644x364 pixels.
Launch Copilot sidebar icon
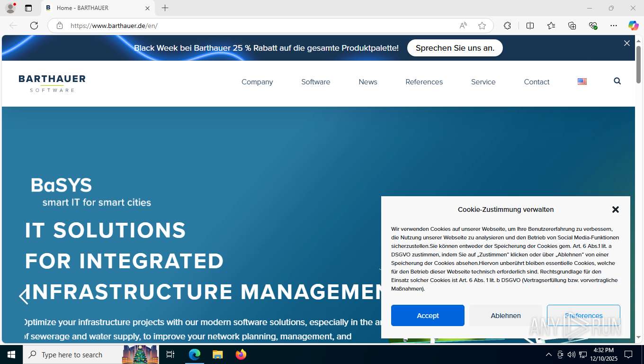tap(634, 26)
